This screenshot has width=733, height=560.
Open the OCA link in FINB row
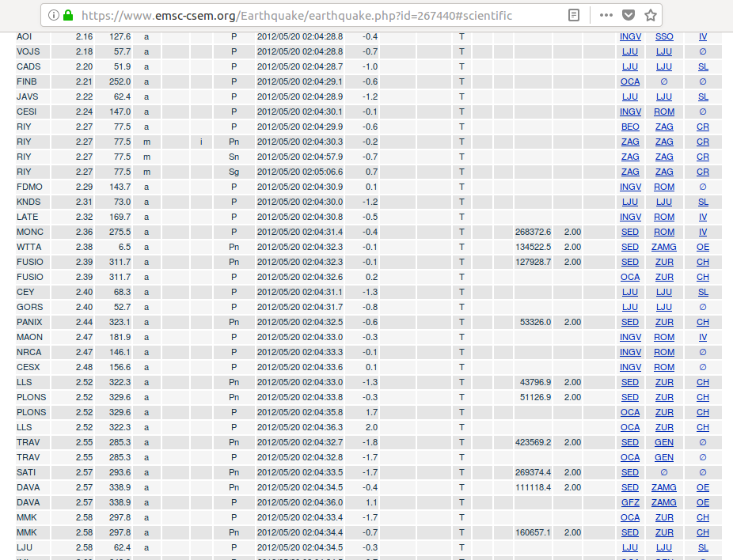pyautogui.click(x=630, y=81)
